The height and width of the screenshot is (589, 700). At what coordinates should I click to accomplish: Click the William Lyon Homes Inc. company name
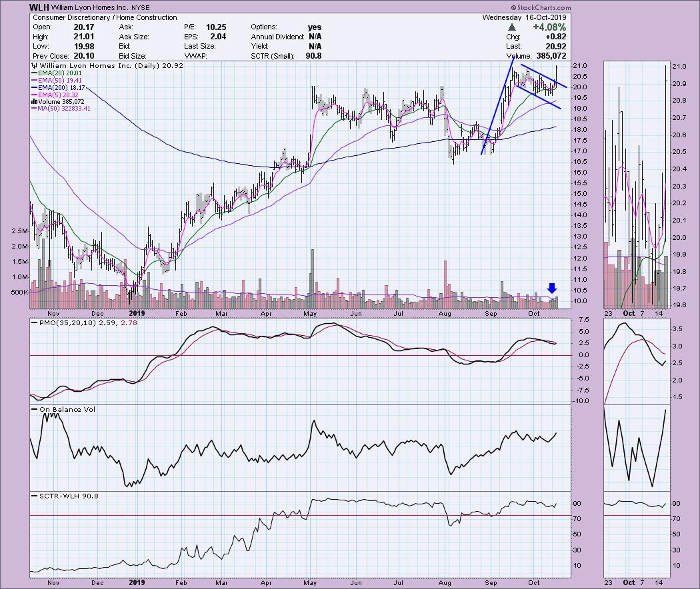(x=90, y=7)
